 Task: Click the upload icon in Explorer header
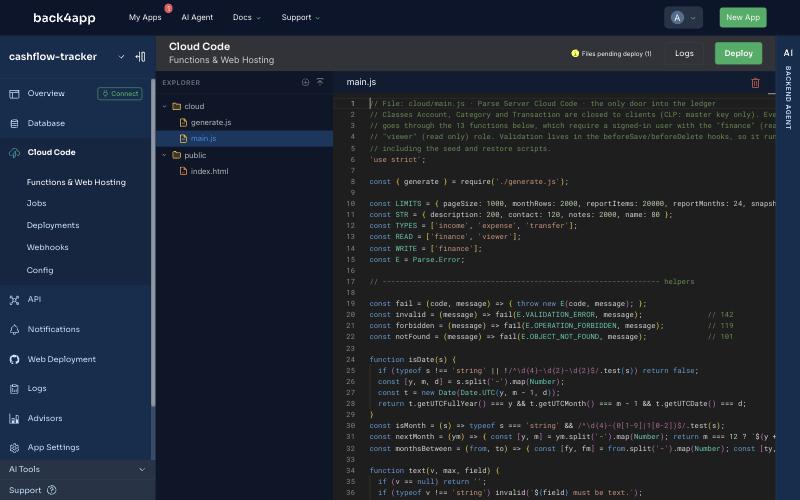coord(320,82)
